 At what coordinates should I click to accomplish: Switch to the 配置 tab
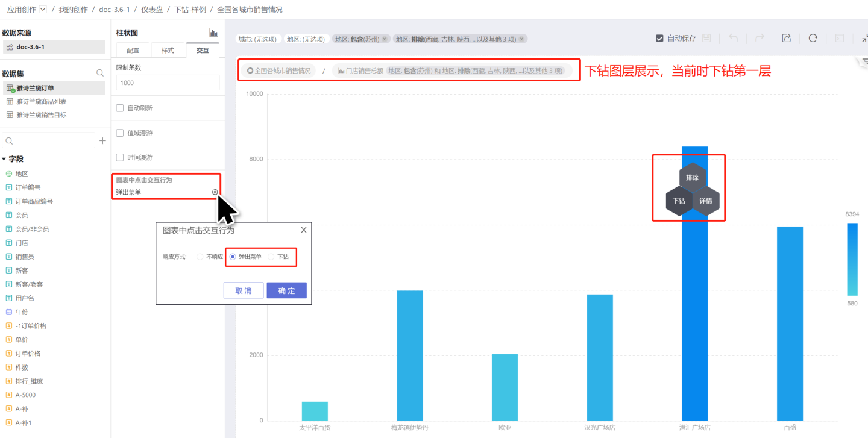pyautogui.click(x=133, y=51)
